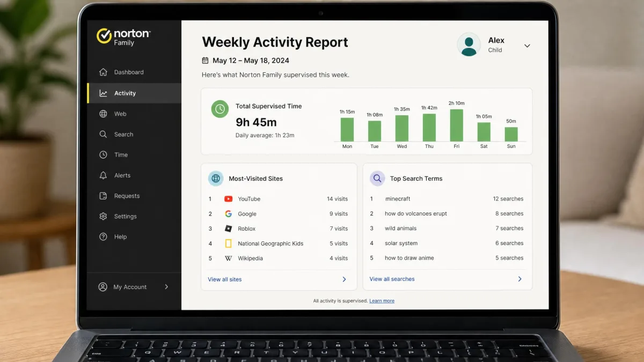Select the Activity menu item

134,93
